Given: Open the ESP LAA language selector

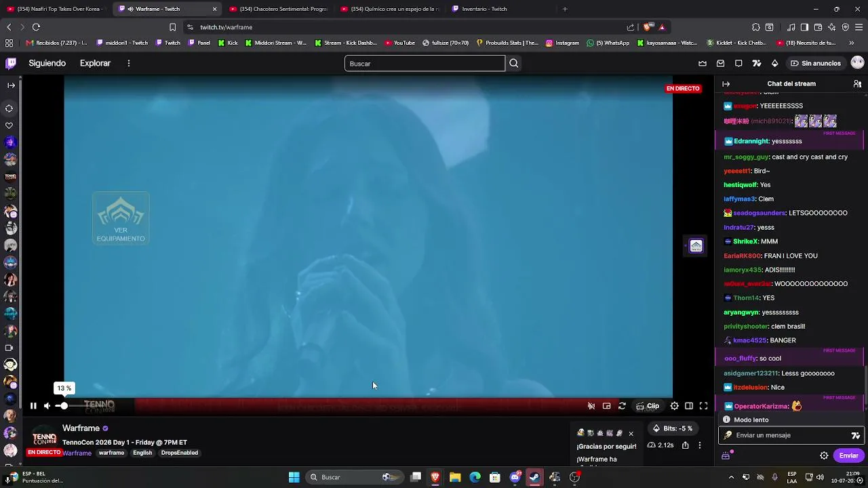Looking at the screenshot, I should [x=792, y=477].
